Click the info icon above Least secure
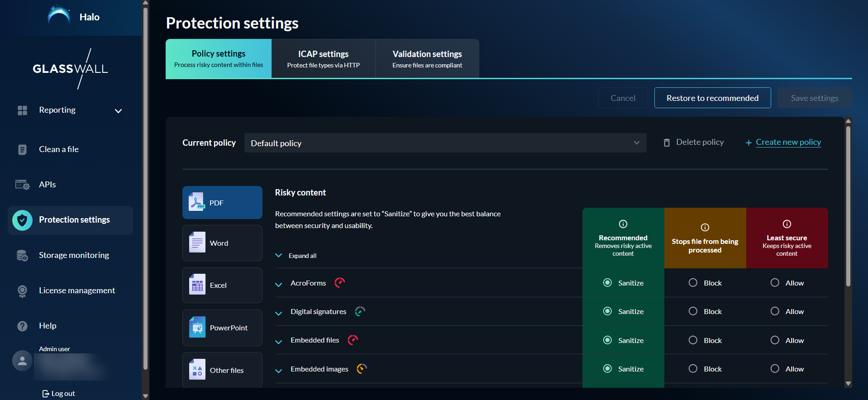 pyautogui.click(x=787, y=224)
